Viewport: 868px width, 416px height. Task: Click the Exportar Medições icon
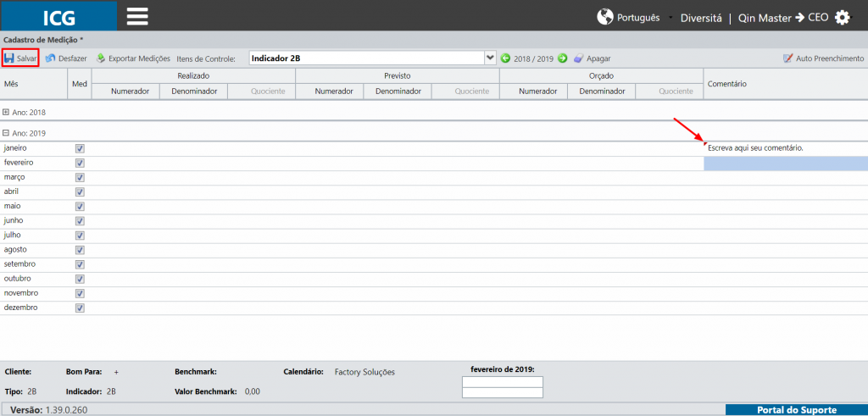(x=101, y=58)
